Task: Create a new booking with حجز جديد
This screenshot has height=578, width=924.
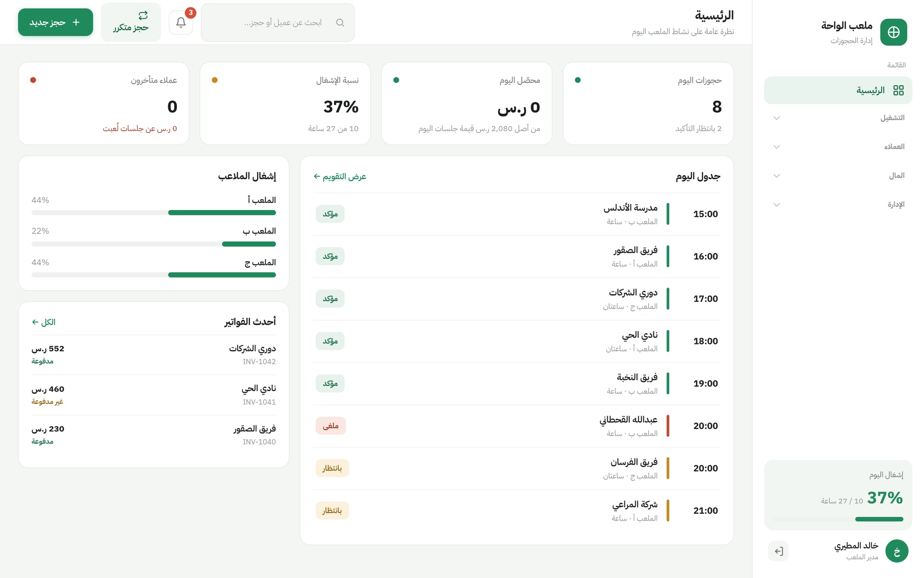Action: tap(55, 23)
